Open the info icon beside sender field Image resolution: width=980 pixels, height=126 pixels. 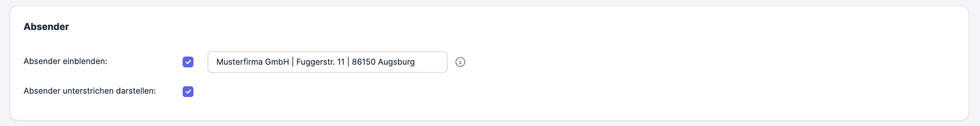460,62
